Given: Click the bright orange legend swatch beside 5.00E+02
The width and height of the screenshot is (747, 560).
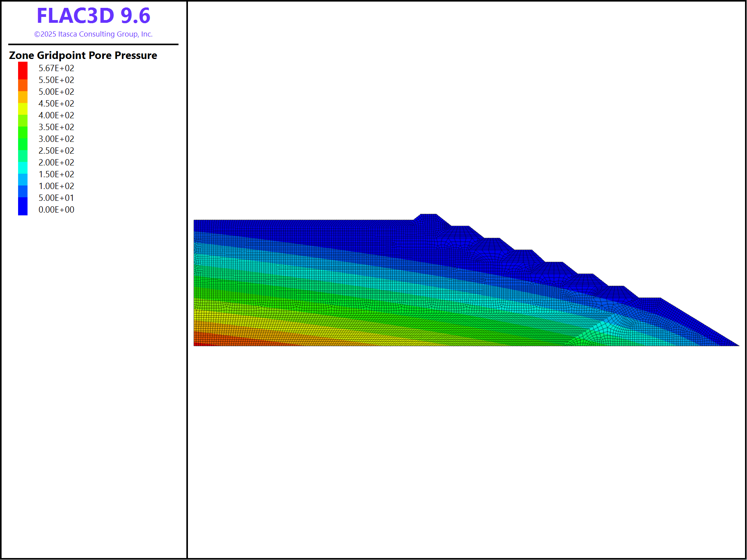Looking at the screenshot, I should click(23, 97).
